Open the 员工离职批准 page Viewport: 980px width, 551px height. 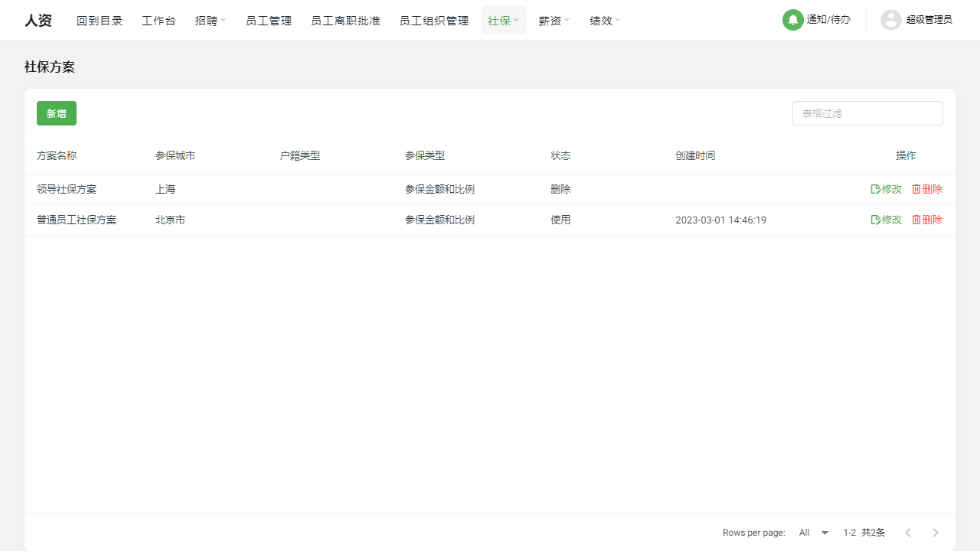tap(345, 21)
